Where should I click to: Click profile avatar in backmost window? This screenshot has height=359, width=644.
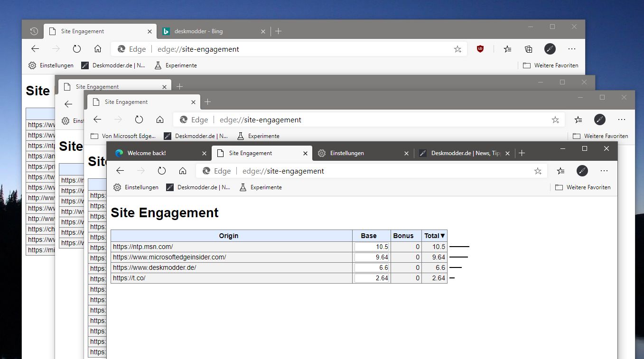(550, 48)
